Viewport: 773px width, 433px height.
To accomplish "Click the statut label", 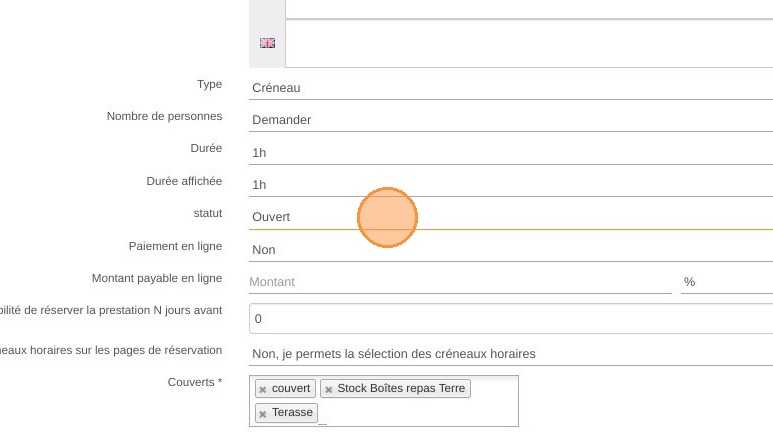I will (x=208, y=213).
